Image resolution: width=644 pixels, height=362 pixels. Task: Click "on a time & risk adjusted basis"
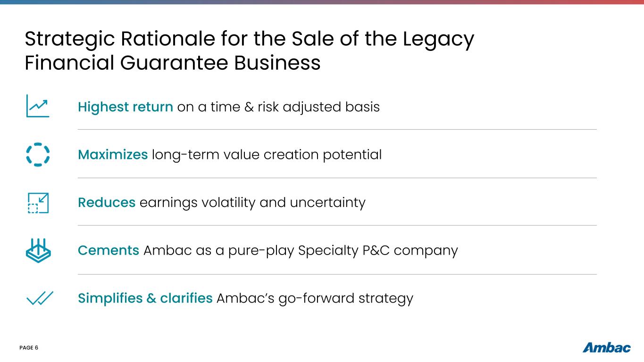tap(278, 107)
